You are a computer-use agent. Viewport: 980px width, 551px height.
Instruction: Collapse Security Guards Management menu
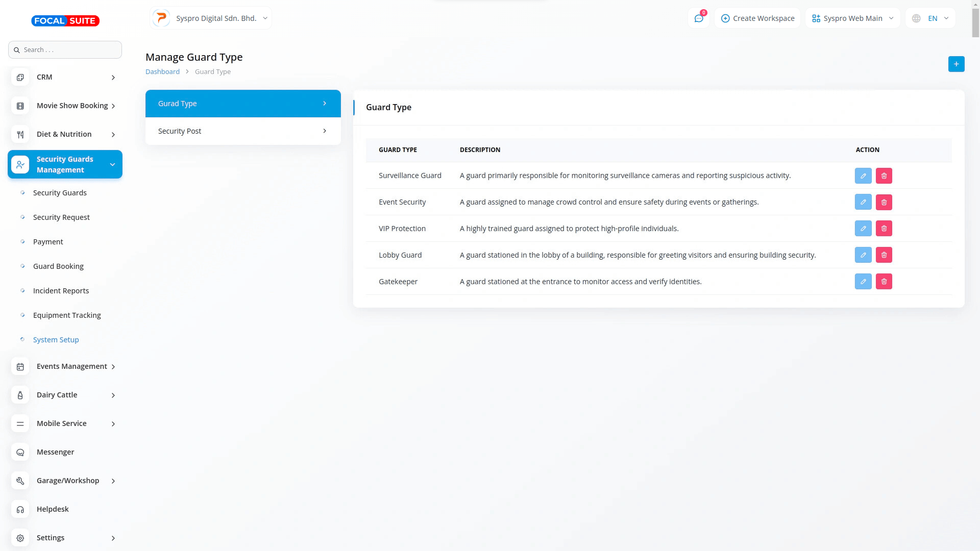coord(65,164)
